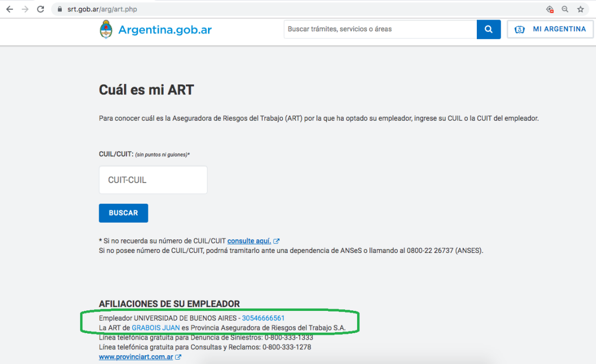596x364 pixels.
Task: Bookmark this page with the star icon
Action: click(x=580, y=9)
